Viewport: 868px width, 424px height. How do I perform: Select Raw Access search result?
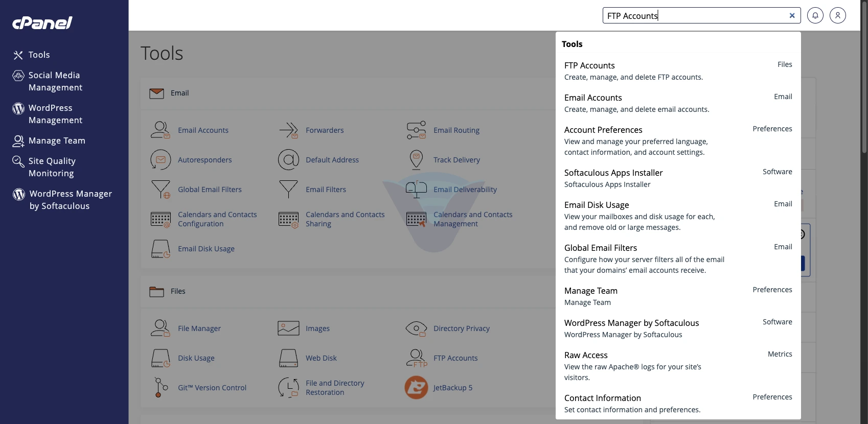678,366
